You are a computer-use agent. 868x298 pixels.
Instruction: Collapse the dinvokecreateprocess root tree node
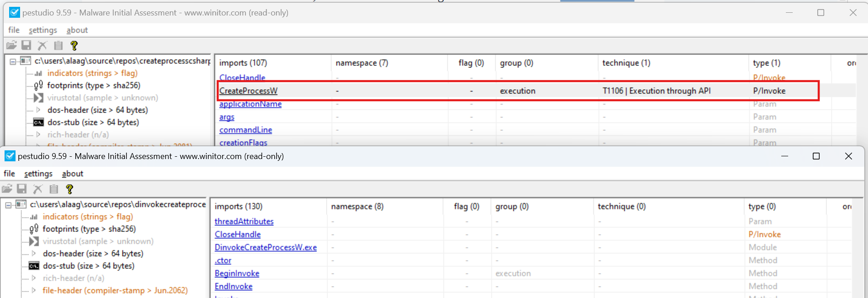pyautogui.click(x=8, y=205)
